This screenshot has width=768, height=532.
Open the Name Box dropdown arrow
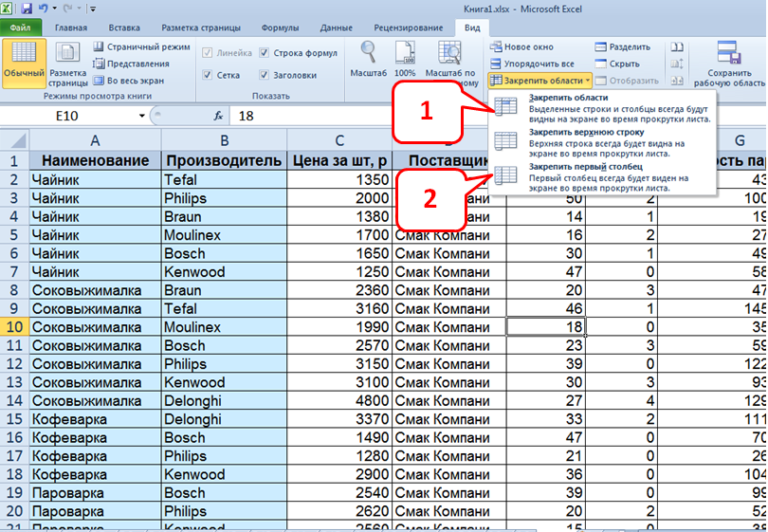click(143, 116)
